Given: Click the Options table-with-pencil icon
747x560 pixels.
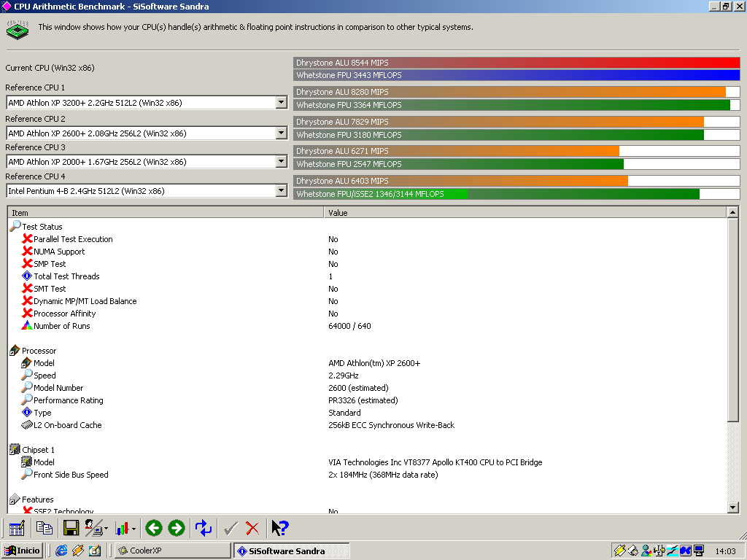Looking at the screenshot, I should (18, 529).
